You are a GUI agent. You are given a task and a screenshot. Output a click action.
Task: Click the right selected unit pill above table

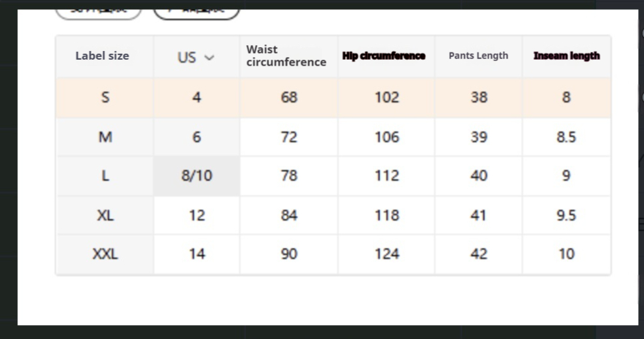tap(196, 13)
